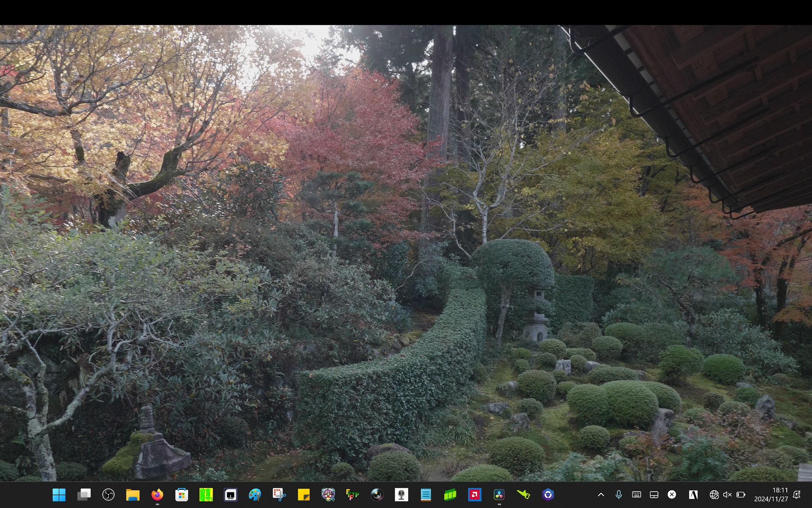
Task: Open the Microsoft Store
Action: (181, 494)
